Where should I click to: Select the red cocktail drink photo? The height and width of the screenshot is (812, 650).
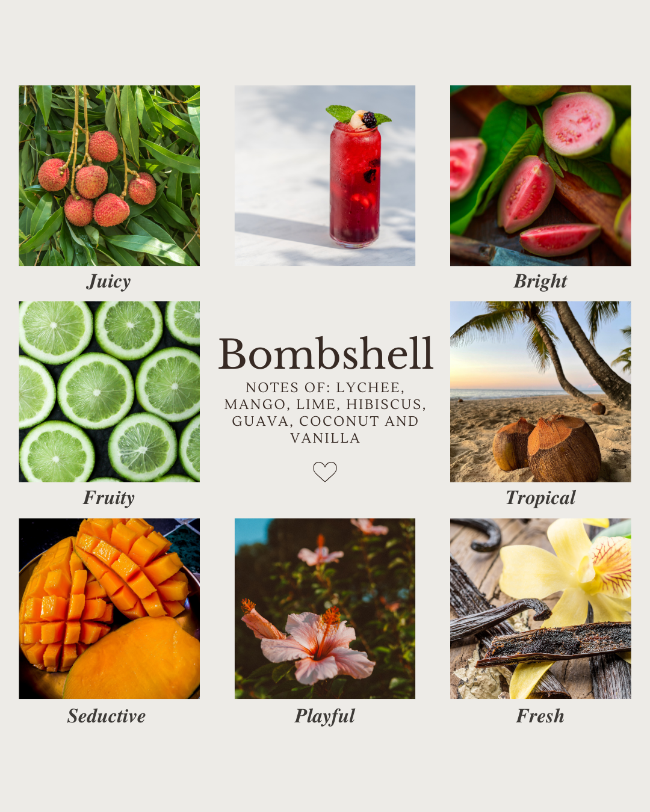click(325, 176)
